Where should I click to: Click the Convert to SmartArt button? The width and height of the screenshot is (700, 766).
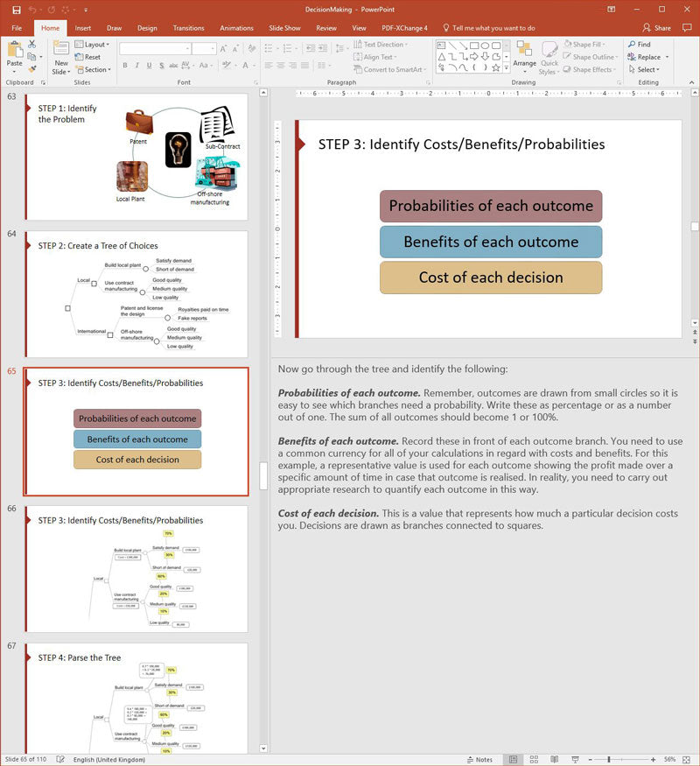(x=389, y=70)
